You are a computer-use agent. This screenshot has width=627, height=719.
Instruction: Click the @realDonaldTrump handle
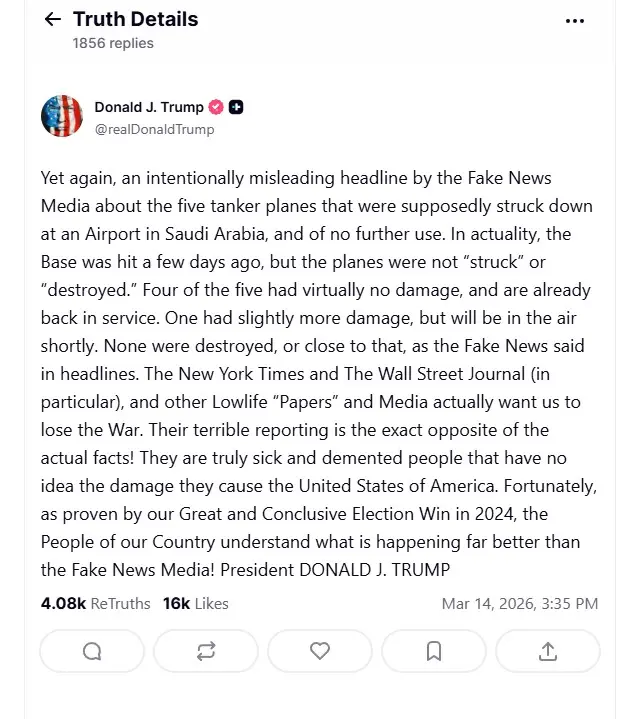(x=154, y=129)
